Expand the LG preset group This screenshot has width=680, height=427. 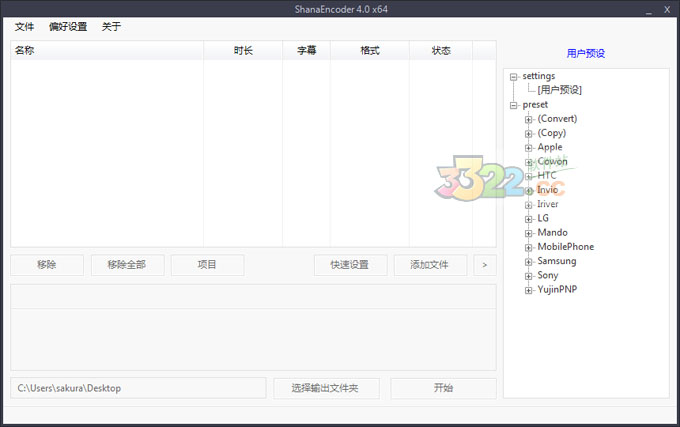click(528, 219)
